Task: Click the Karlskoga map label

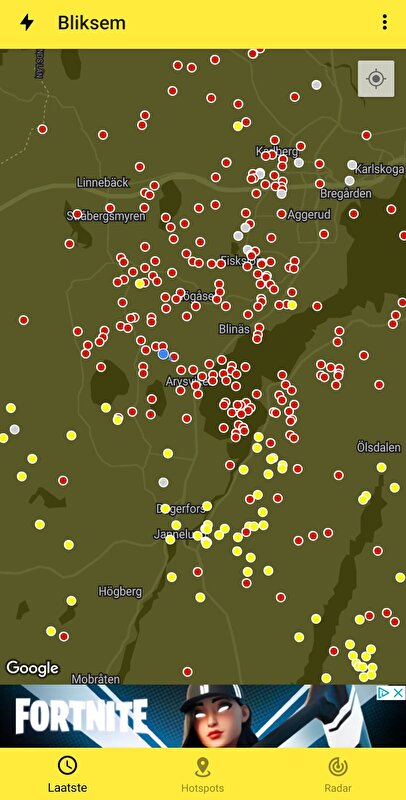Action: 379,168
